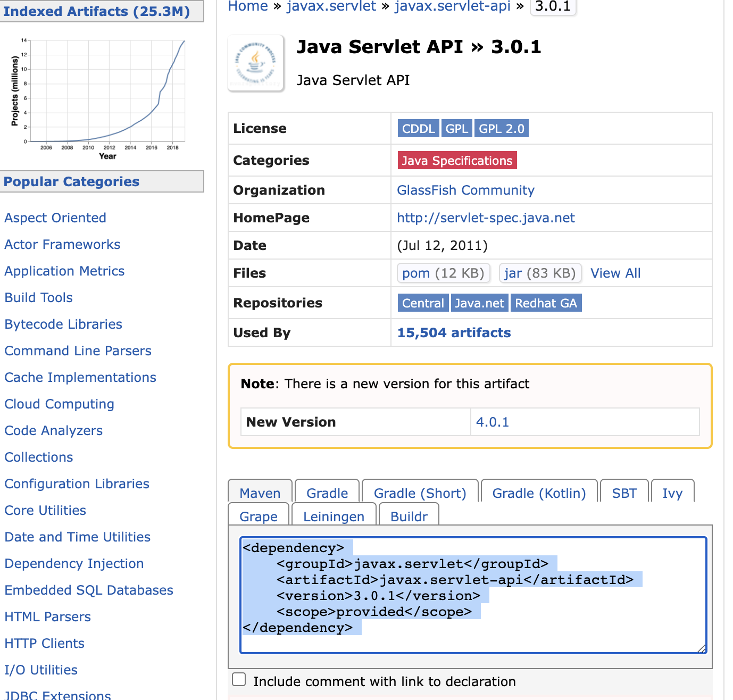Open Cloud Computing category
This screenshot has width=733, height=700.
(59, 404)
